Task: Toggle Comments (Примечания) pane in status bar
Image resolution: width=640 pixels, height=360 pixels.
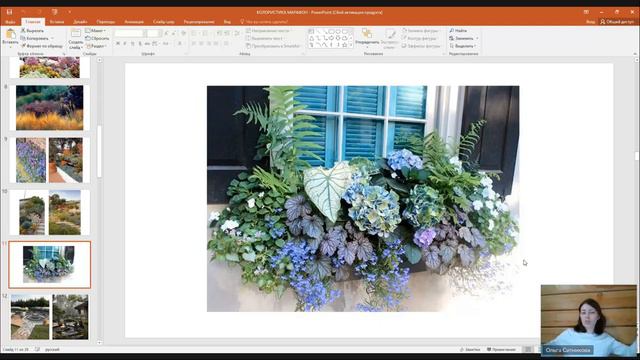Action: (501, 349)
